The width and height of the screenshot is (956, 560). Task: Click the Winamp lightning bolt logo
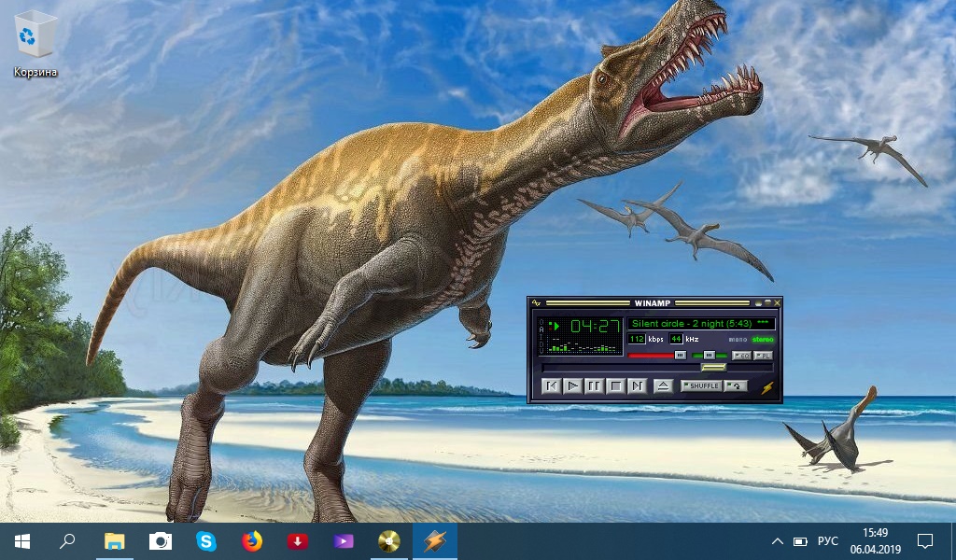coord(767,387)
